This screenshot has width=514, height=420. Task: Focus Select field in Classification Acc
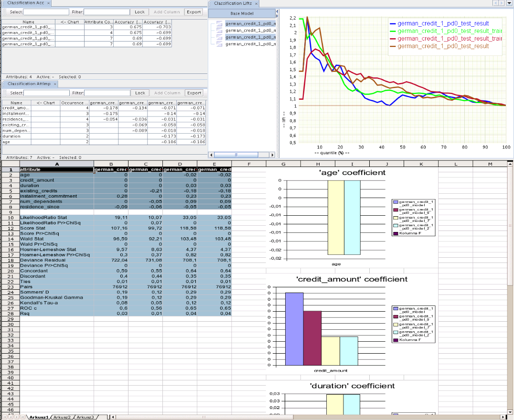click(46, 12)
